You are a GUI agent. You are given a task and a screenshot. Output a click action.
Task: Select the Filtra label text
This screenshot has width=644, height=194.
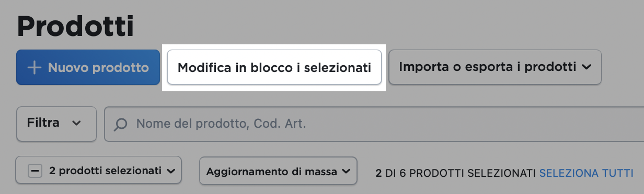pos(43,123)
